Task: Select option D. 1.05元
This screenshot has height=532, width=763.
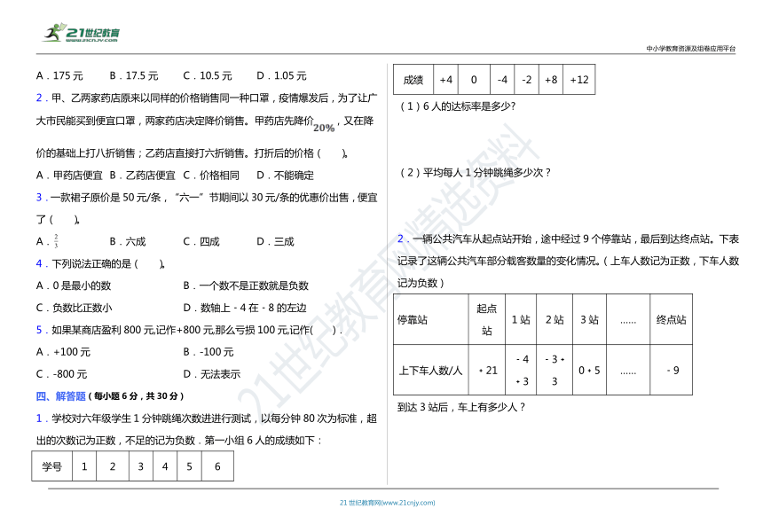Action: click(281, 76)
